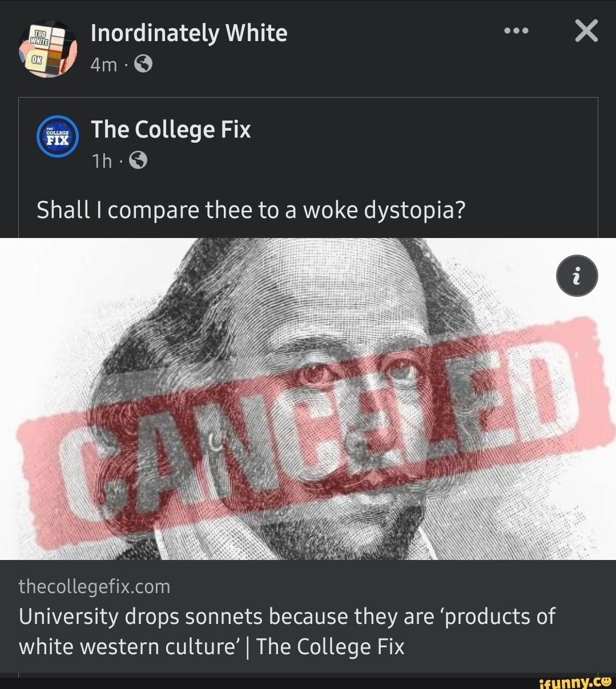Click the 4m post timestamp

[x=103, y=65]
